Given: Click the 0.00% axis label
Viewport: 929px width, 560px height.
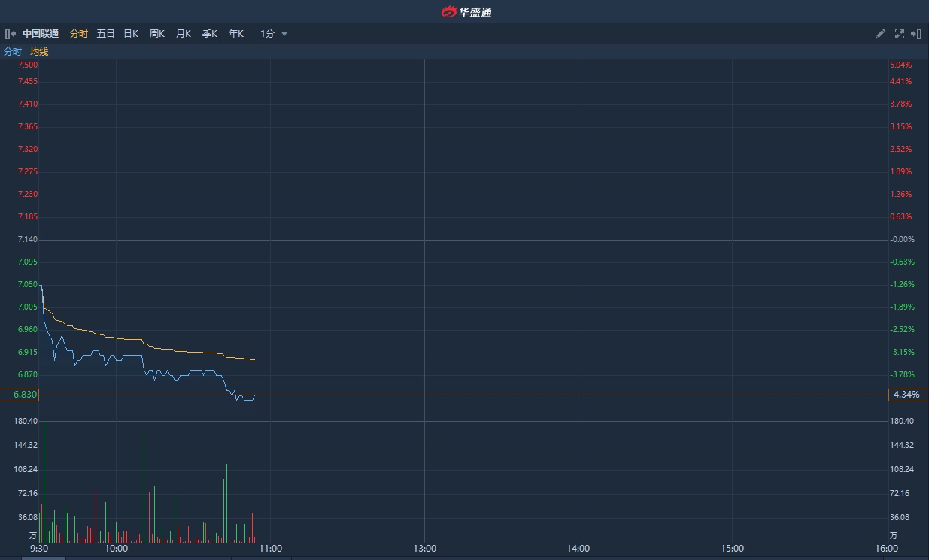Looking at the screenshot, I should click(901, 239).
